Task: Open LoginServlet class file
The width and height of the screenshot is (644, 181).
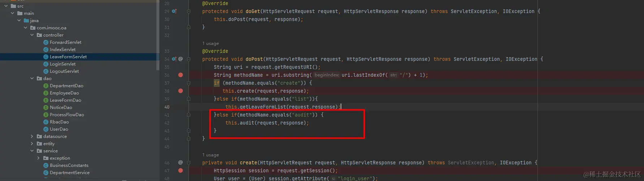Action: 62,64
